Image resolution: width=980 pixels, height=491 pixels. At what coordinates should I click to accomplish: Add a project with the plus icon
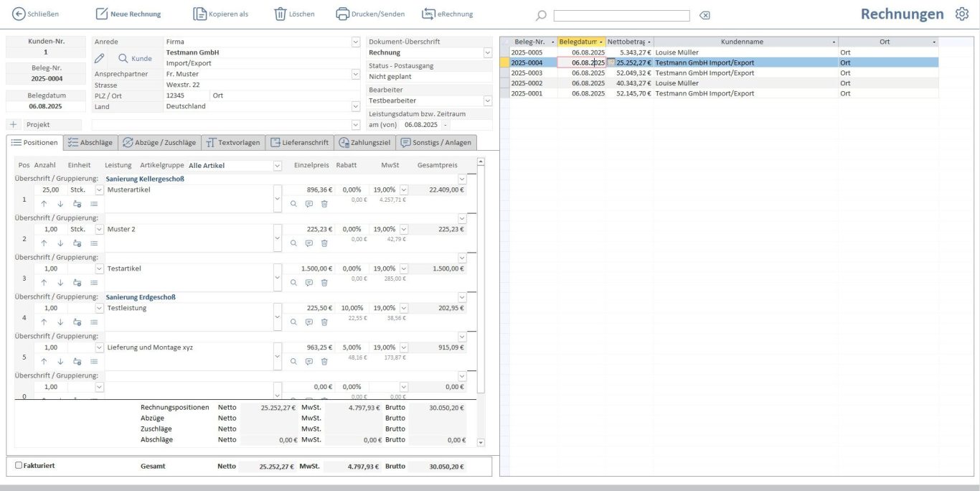tap(13, 124)
